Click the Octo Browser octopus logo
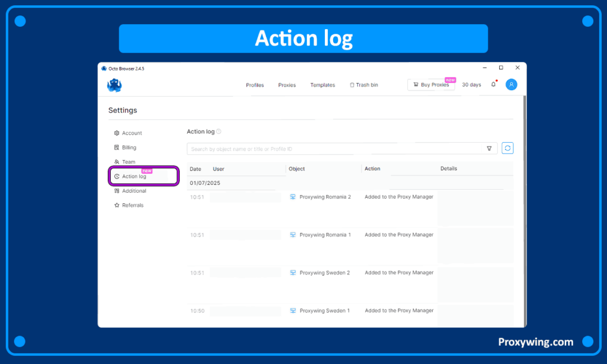The image size is (607, 364). pos(114,85)
